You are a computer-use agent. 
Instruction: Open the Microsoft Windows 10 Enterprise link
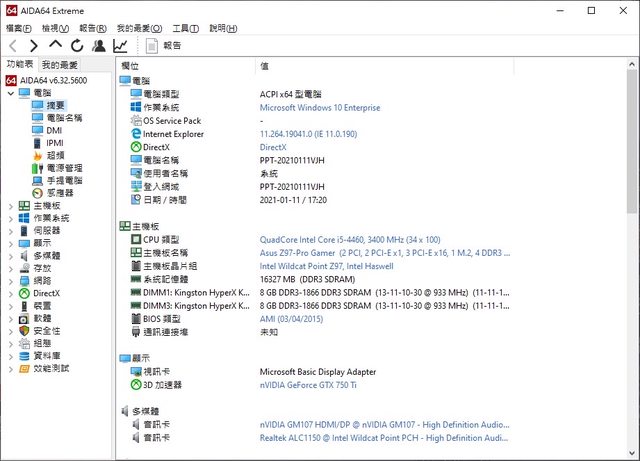(x=320, y=108)
